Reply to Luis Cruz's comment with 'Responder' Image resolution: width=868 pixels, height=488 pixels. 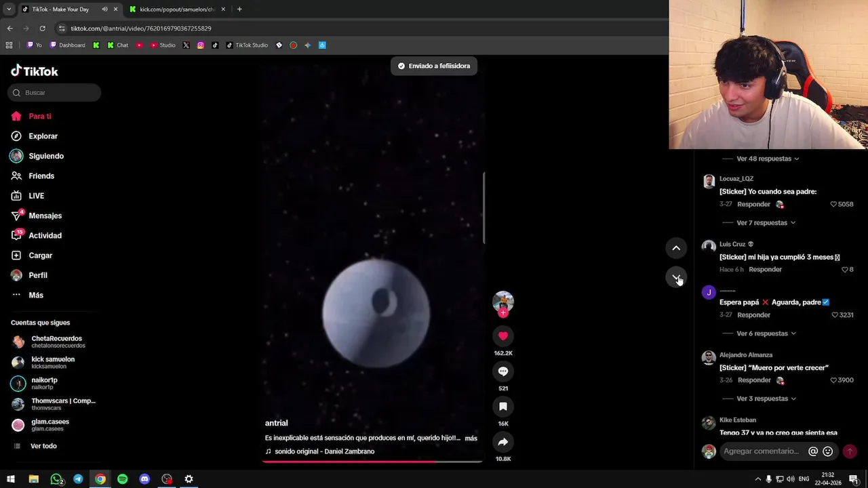coord(765,269)
